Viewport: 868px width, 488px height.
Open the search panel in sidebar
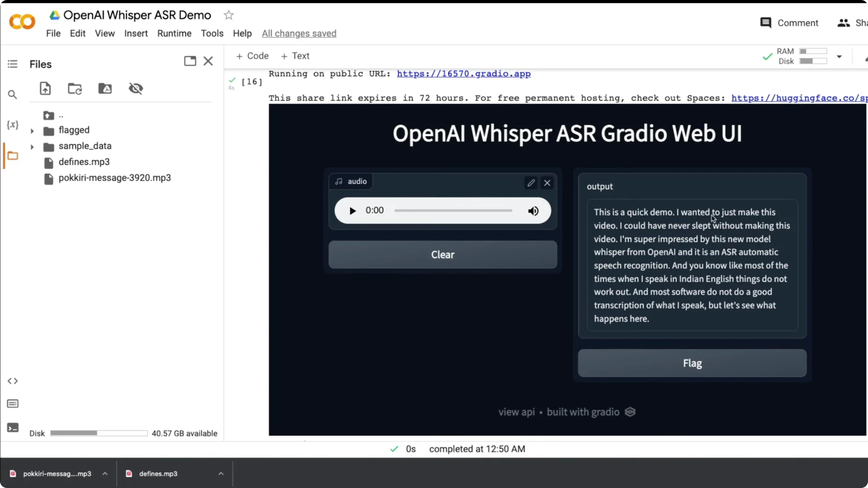[x=12, y=94]
